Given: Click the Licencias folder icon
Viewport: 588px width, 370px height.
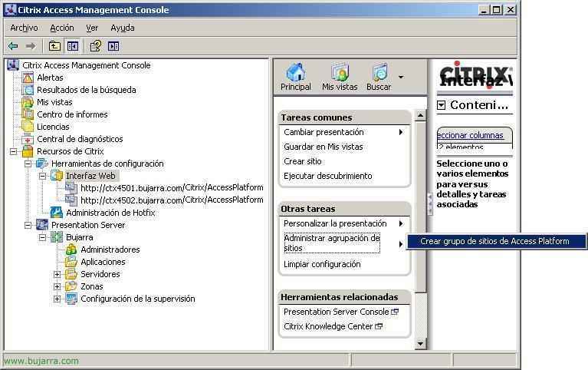Looking at the screenshot, I should [x=28, y=127].
